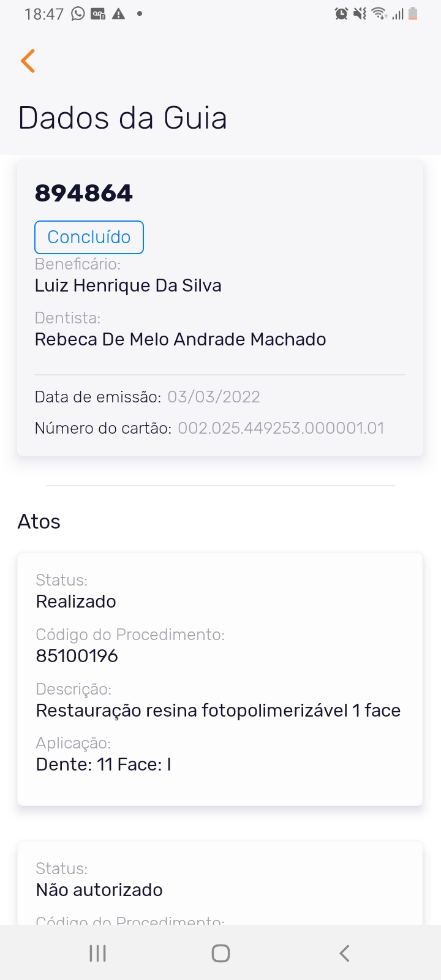
Task: Tap the alarm clock status icon
Action: point(341,13)
